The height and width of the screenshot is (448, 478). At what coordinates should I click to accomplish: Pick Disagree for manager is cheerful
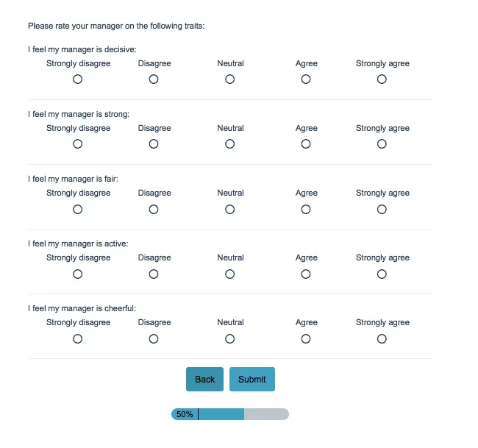[154, 338]
